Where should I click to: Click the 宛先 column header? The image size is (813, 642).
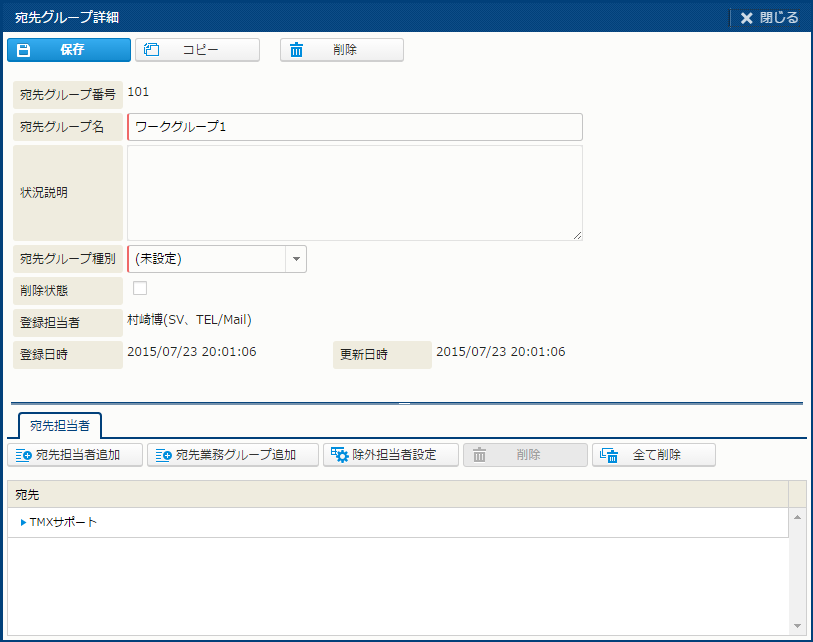pos(397,495)
